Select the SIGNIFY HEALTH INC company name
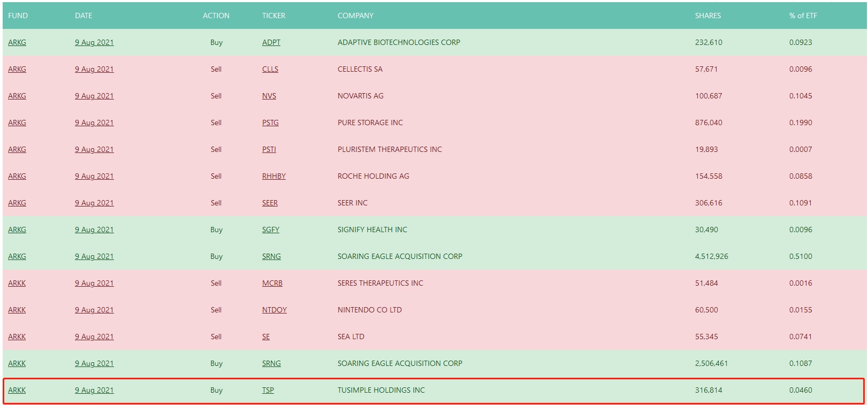Viewport: 868px width, 405px height. click(x=372, y=230)
